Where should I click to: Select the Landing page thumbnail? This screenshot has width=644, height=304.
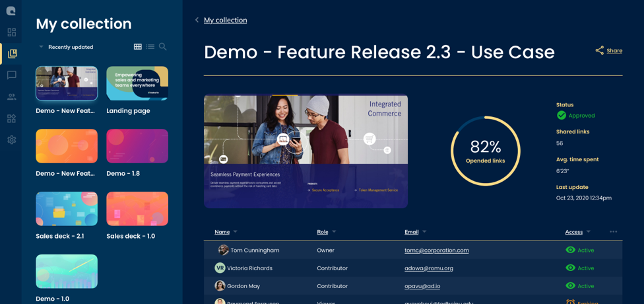[x=137, y=83]
